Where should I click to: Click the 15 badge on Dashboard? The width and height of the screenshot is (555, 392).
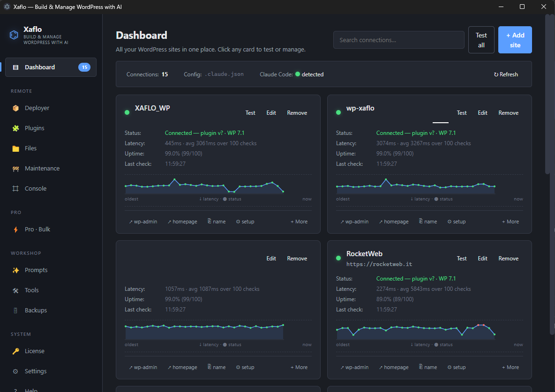[x=84, y=67]
